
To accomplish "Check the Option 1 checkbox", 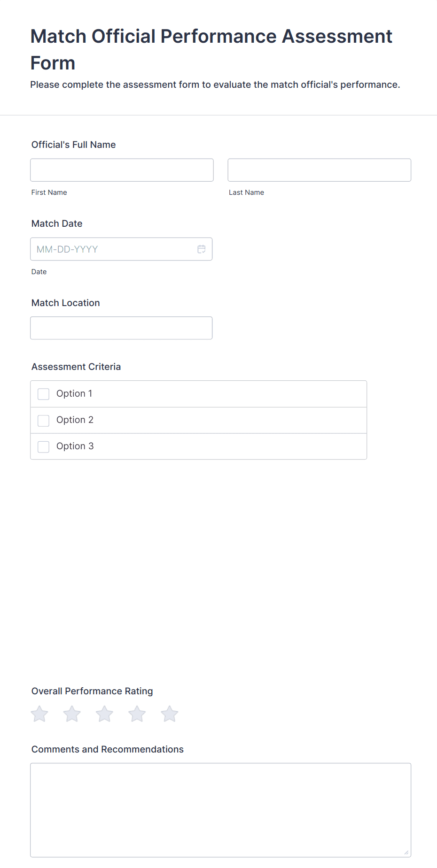I will (44, 394).
